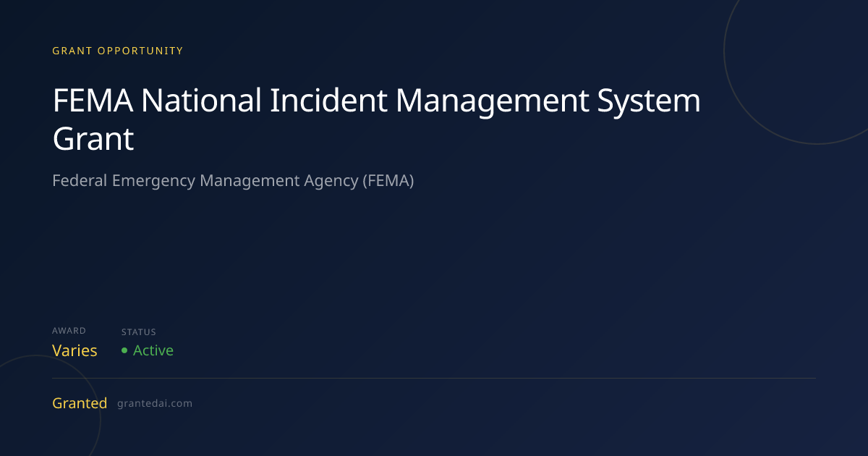Click the green status dot icon

pyautogui.click(x=124, y=350)
